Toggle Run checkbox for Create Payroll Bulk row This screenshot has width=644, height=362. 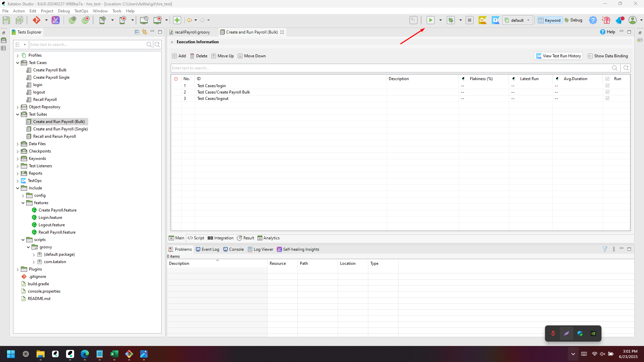coord(607,92)
